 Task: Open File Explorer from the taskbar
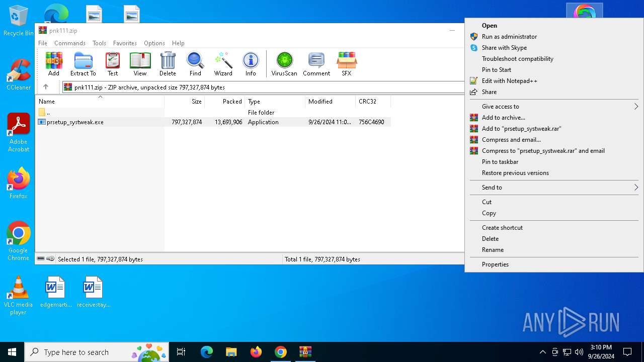(231, 352)
